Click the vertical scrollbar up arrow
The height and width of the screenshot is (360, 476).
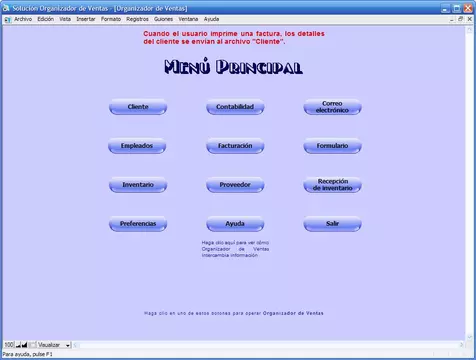pos(469,30)
